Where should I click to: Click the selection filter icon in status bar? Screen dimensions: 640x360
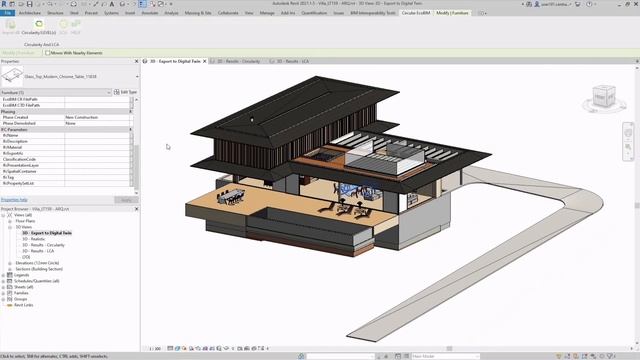point(611,356)
